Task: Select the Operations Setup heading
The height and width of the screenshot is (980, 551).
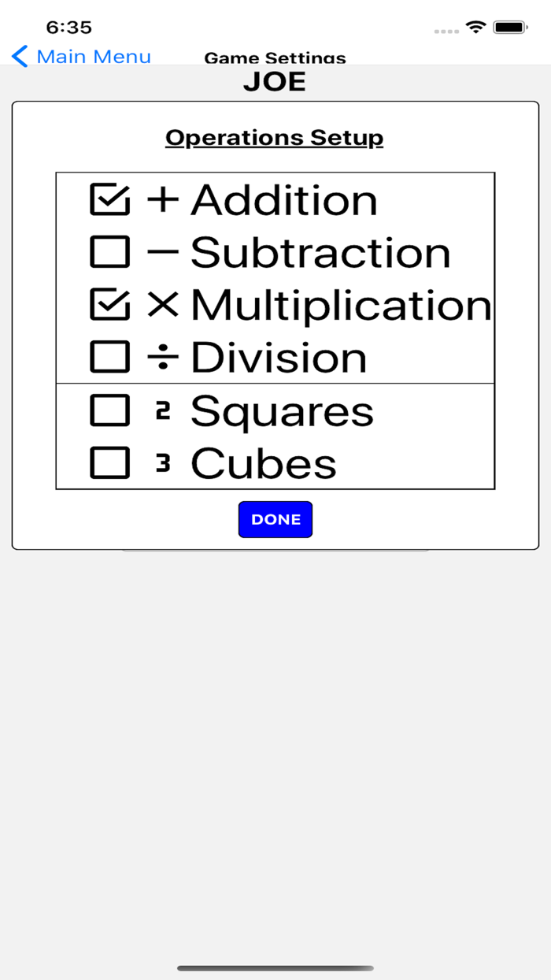Action: (274, 137)
